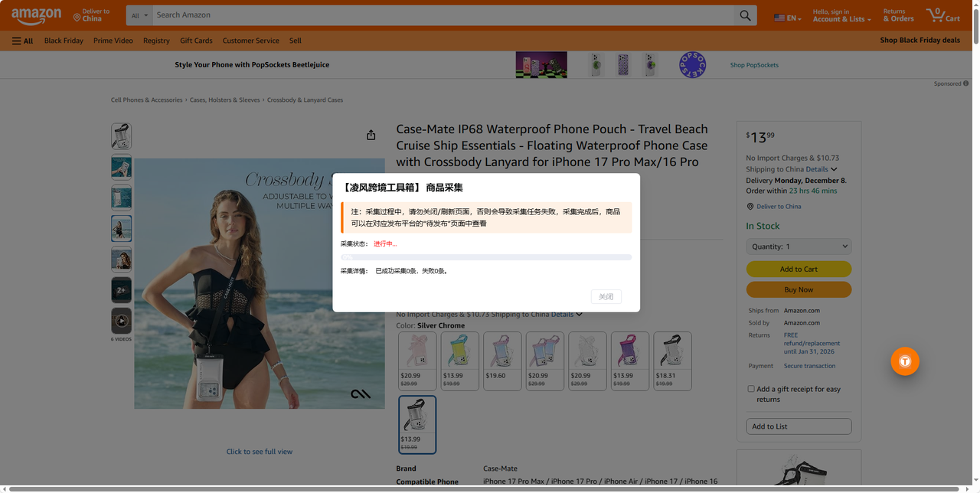Open the All hamburger menu
Viewport: 980px width, 493px height.
click(x=23, y=41)
